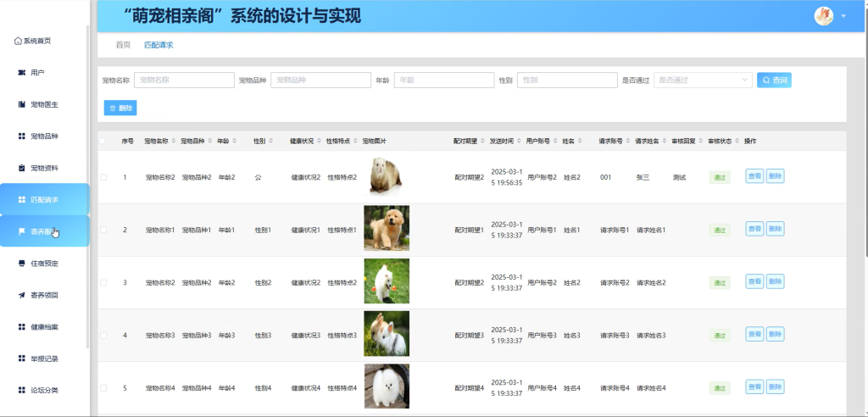Click the user avatar in the header
This screenshot has width=868, height=417.
(824, 16)
